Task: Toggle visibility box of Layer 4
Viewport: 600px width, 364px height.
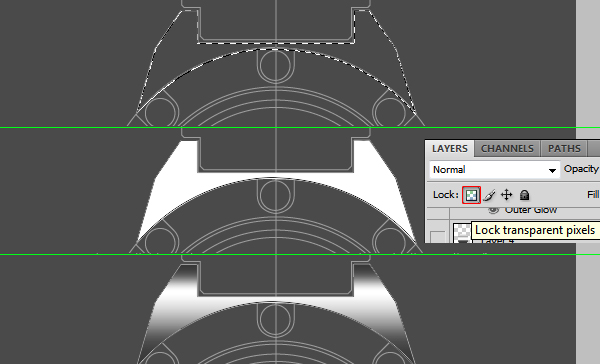Action: coord(438,236)
